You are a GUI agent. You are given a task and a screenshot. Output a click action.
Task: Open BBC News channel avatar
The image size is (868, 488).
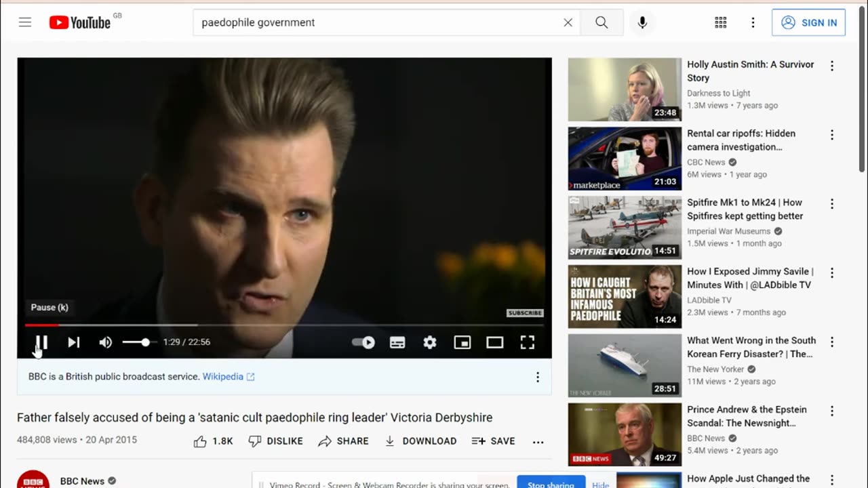click(33, 479)
